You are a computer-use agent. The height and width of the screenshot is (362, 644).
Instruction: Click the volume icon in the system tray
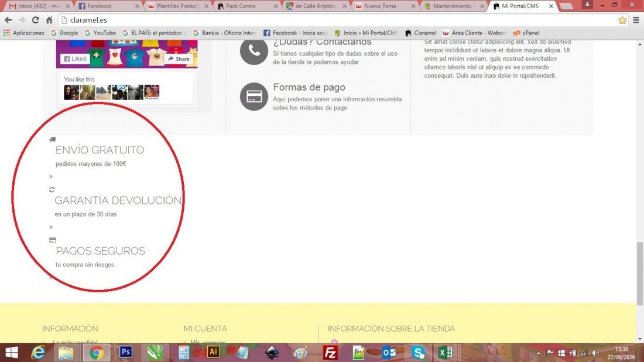pos(595,353)
